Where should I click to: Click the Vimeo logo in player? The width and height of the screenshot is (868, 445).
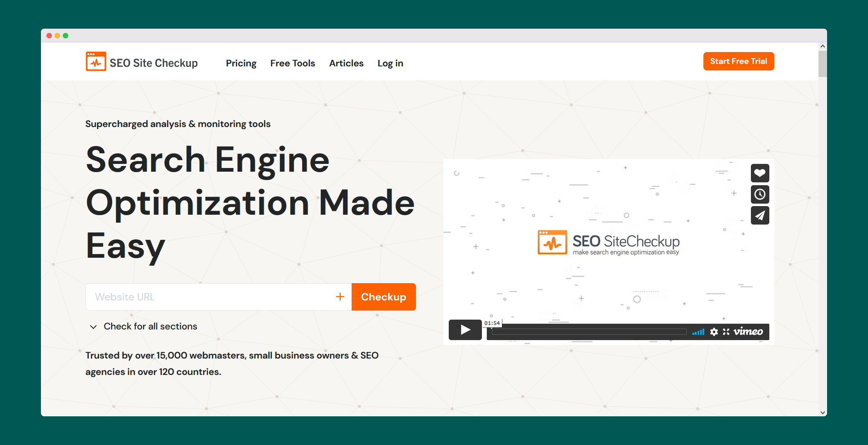[x=748, y=331]
